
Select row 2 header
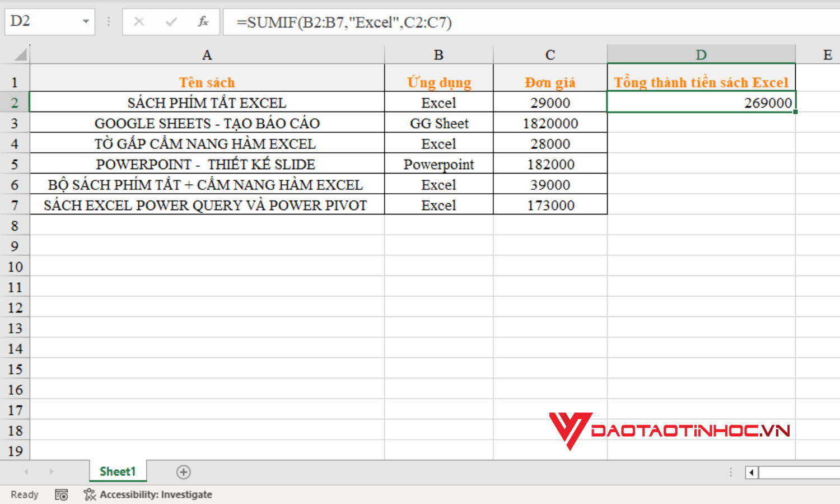click(x=15, y=102)
